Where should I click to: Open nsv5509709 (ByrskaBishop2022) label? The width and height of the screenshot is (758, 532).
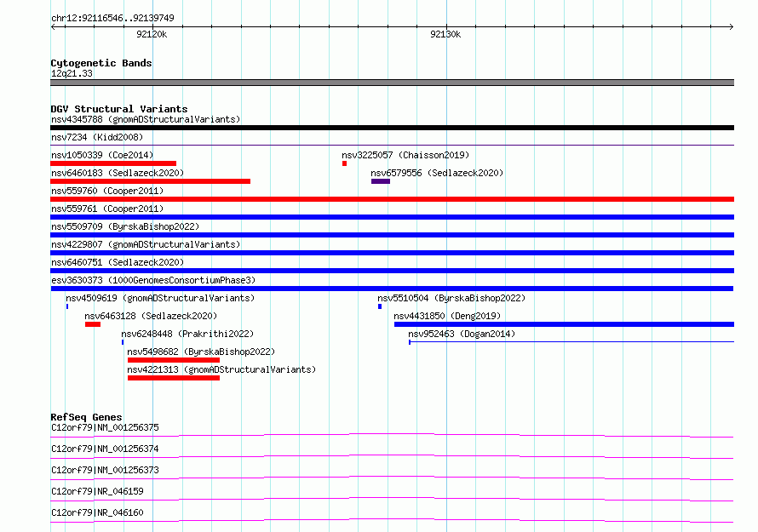pyautogui.click(x=125, y=226)
